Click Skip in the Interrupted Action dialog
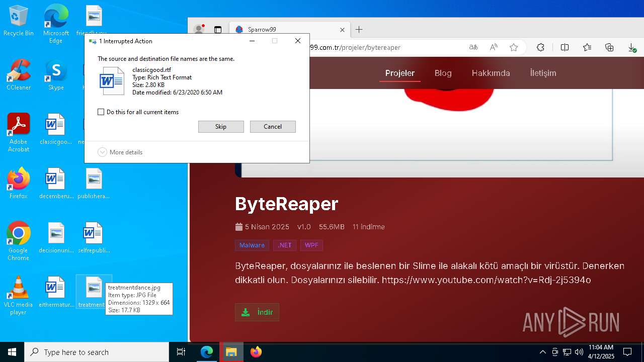This screenshot has height=362, width=644. click(221, 127)
